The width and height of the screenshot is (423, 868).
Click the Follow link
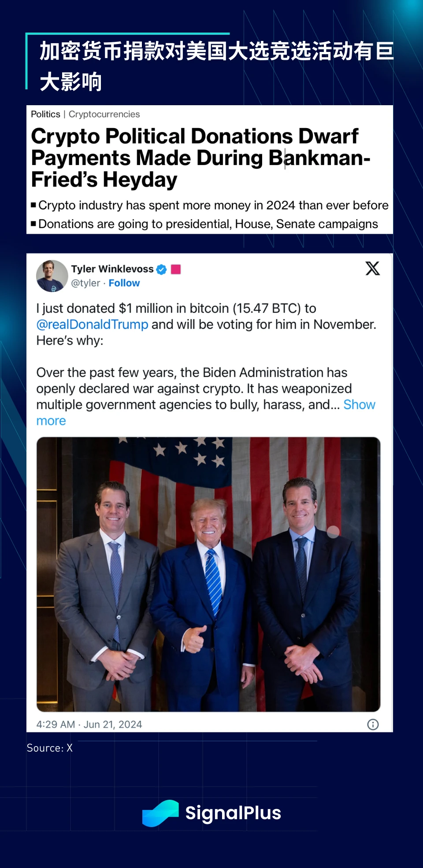tap(124, 283)
